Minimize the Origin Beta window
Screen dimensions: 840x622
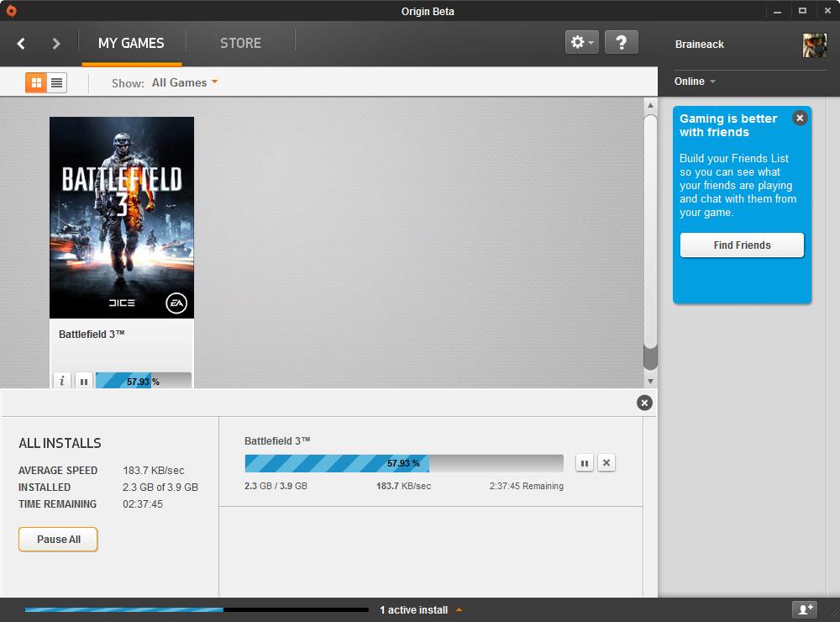coord(777,11)
